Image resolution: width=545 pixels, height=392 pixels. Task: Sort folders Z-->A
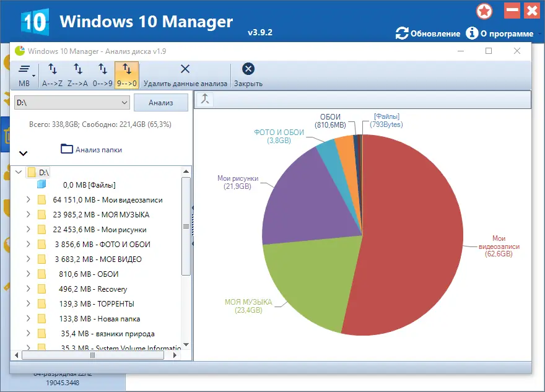(x=78, y=75)
